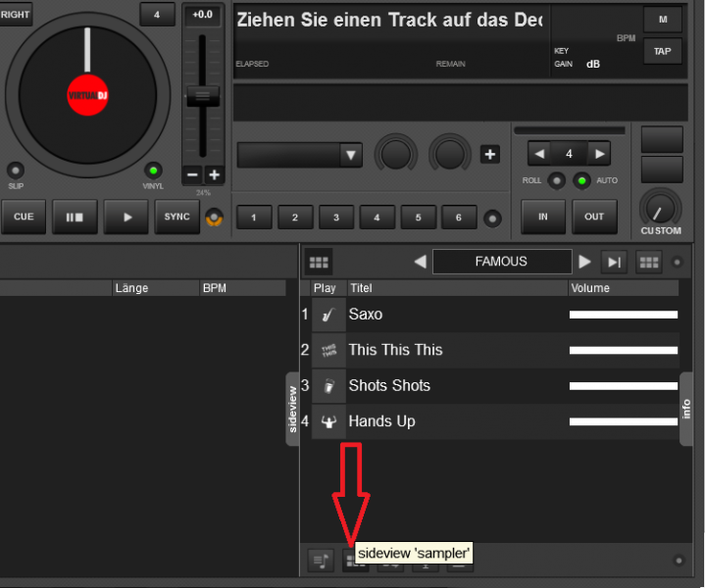The height and width of the screenshot is (588, 705).
Task: Trigger hot cue 2
Action: [x=295, y=218]
